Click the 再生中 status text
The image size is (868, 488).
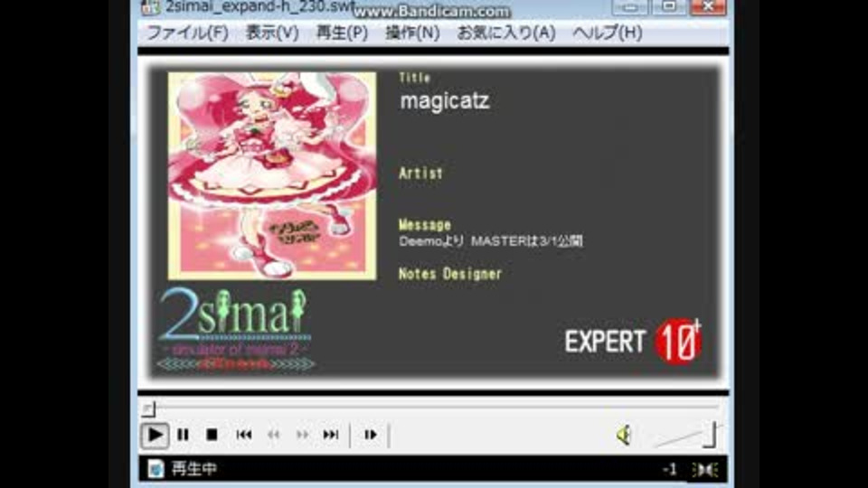tap(193, 469)
